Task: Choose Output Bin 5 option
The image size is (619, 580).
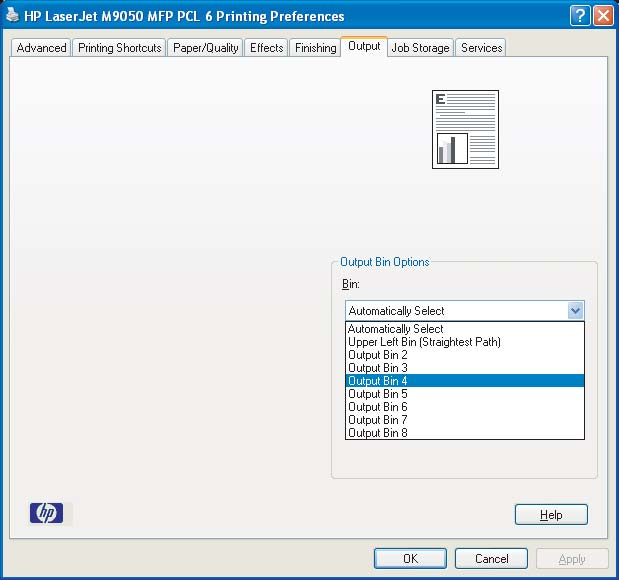Action: point(465,394)
